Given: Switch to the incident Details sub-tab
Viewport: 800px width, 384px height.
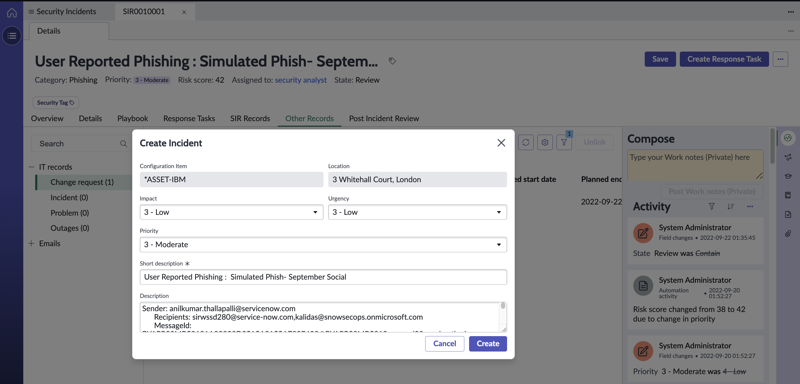Looking at the screenshot, I should tap(90, 118).
